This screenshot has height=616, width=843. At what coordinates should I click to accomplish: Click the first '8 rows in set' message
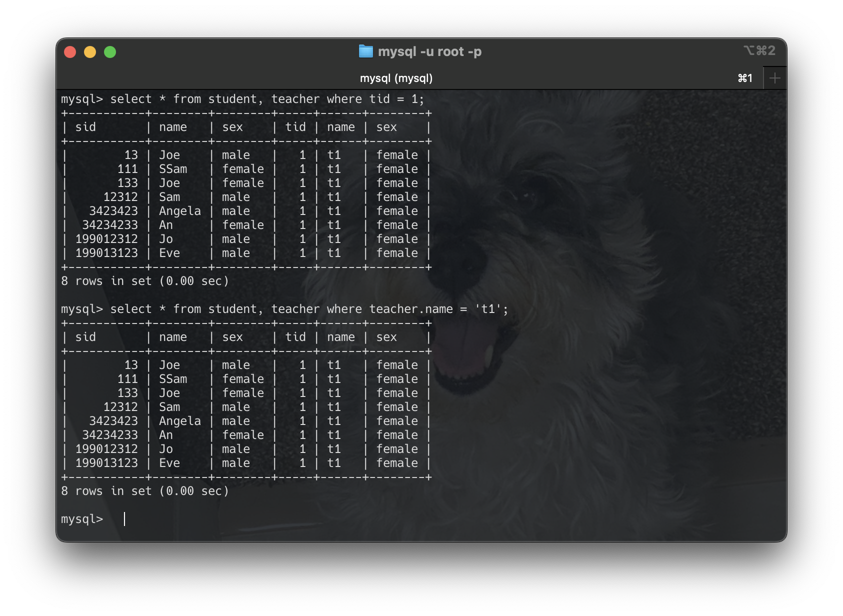[144, 281]
